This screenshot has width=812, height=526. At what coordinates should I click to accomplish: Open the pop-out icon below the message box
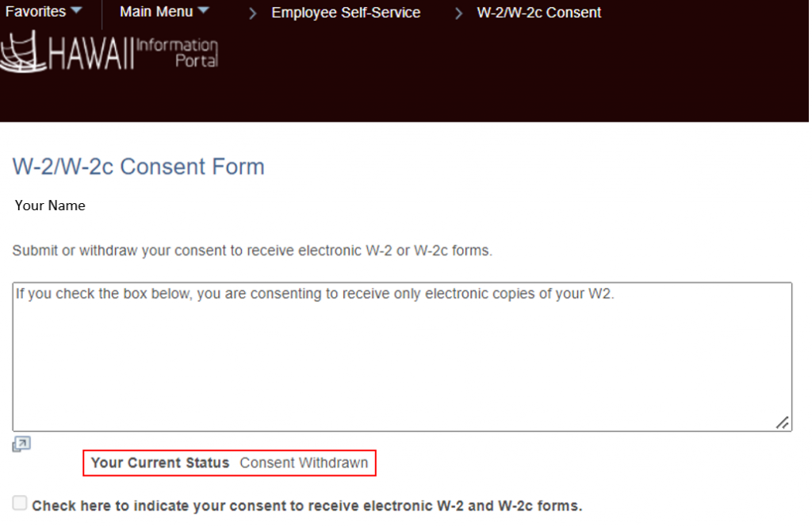pos(21,444)
